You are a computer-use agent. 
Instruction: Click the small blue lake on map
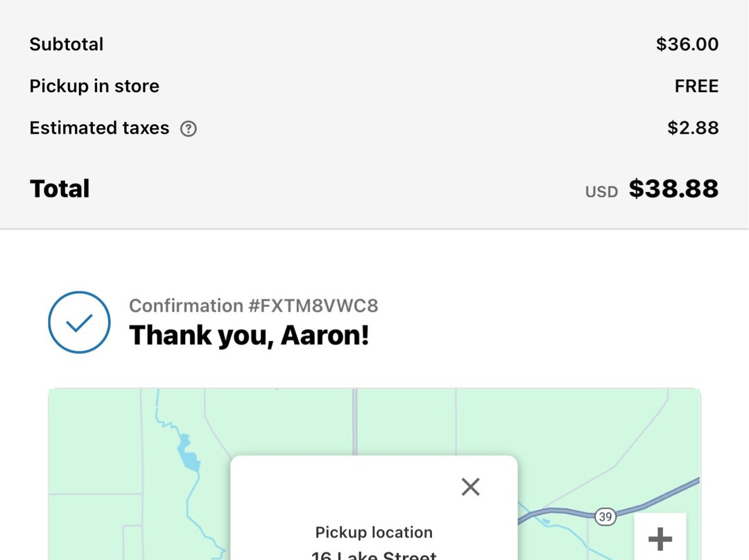(x=188, y=454)
